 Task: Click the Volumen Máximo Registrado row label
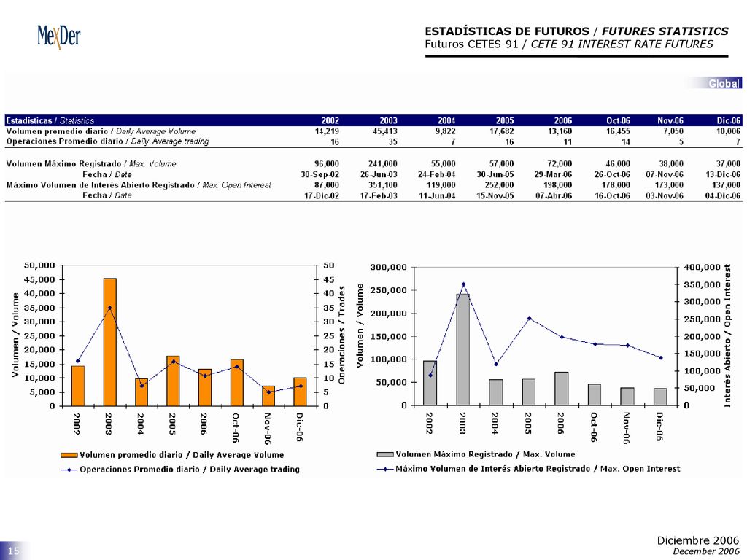click(x=91, y=163)
